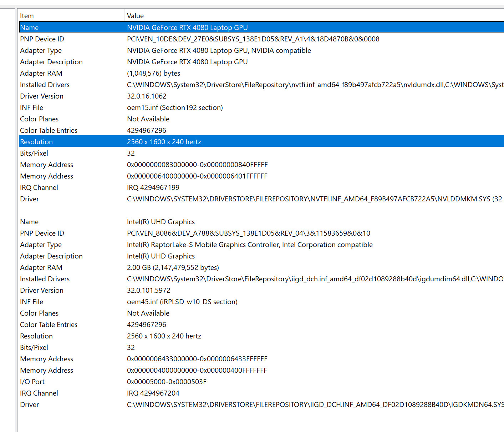The height and width of the screenshot is (432, 504).
Task: Click the highlighted 2560 x 1600 x 240 hertz value
Action: pos(164,142)
